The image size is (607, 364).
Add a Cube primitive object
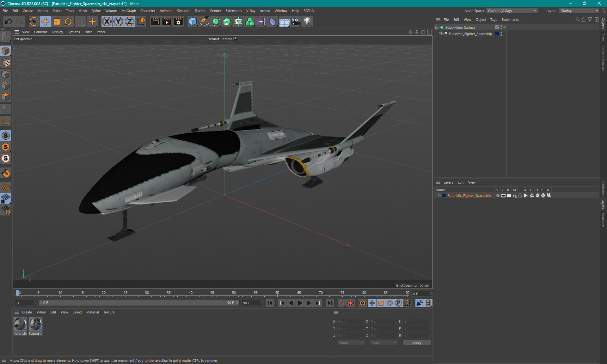click(x=193, y=21)
